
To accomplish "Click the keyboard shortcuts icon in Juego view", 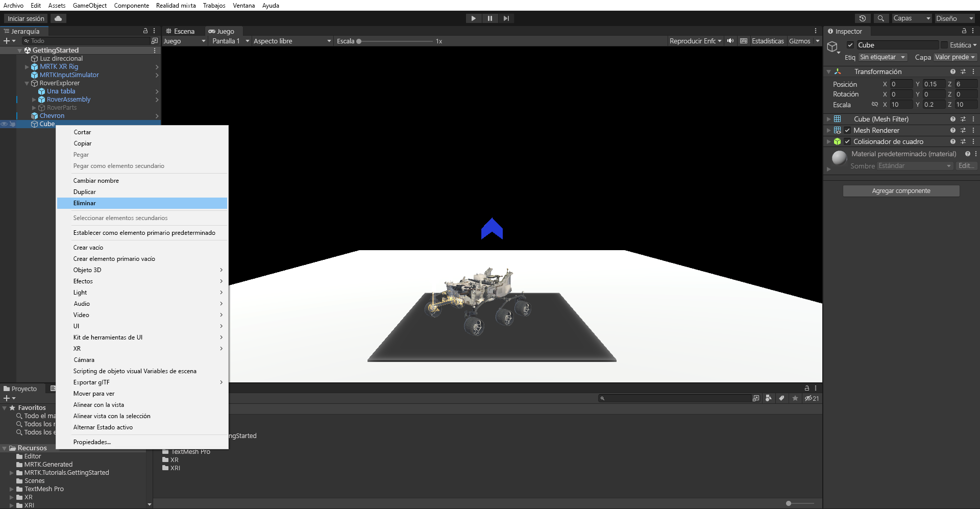I will tap(744, 41).
